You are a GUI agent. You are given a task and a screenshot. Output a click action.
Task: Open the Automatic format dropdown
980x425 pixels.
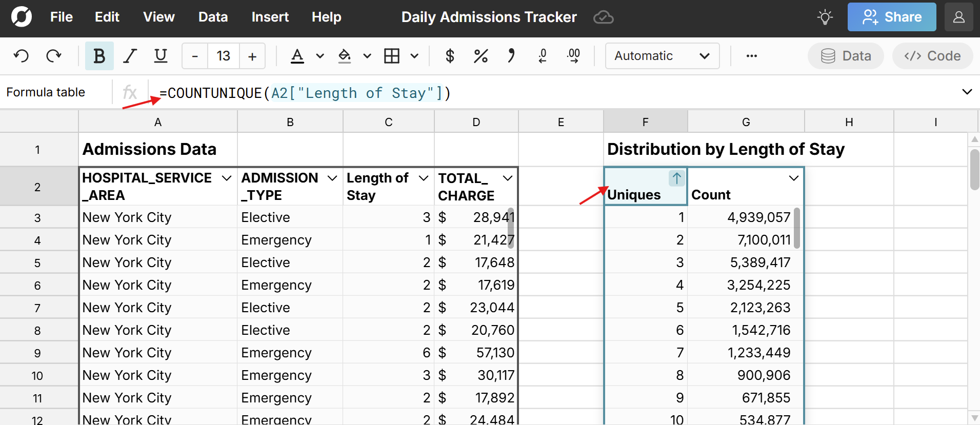(x=662, y=56)
